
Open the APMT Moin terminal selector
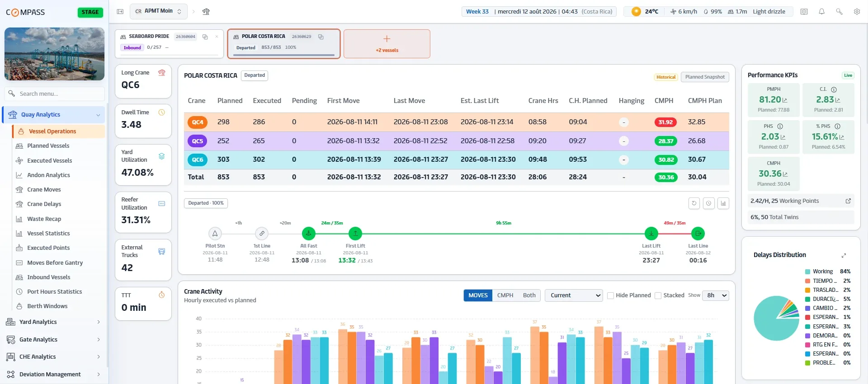pyautogui.click(x=158, y=11)
